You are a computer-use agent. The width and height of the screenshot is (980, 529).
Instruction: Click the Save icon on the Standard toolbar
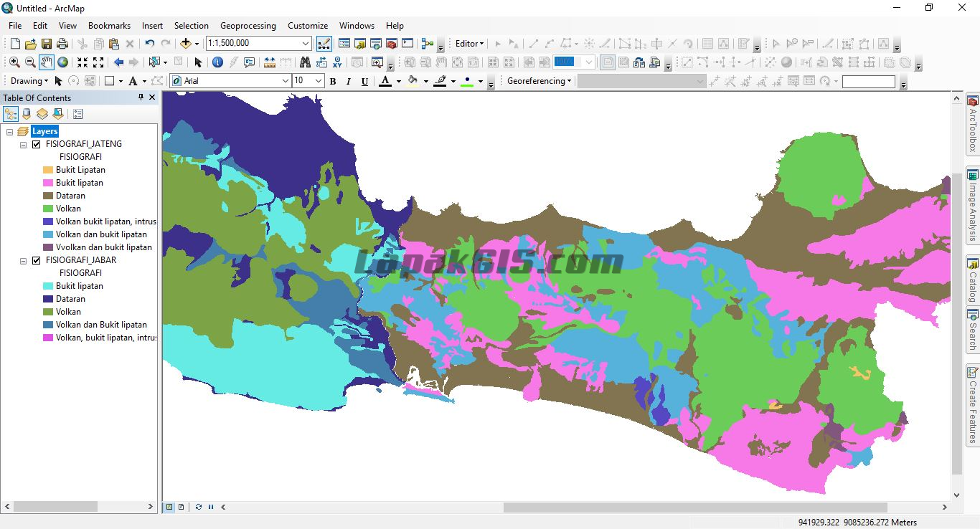(x=46, y=43)
